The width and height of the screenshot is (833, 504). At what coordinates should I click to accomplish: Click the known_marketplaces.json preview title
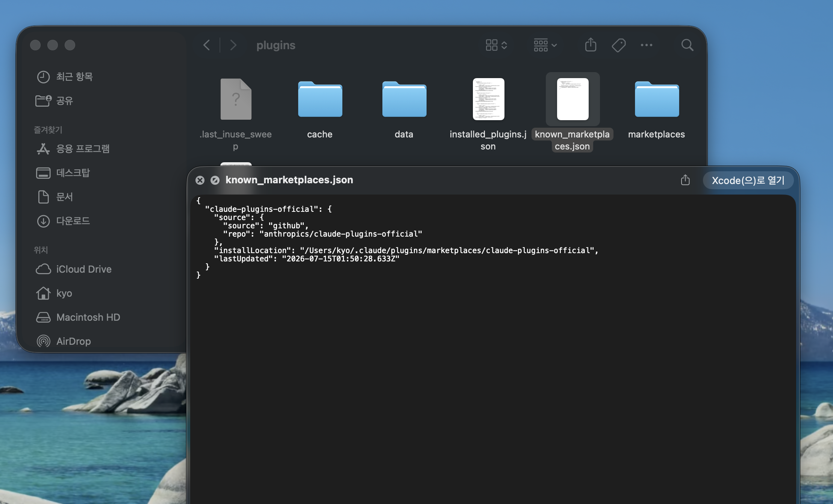289,180
